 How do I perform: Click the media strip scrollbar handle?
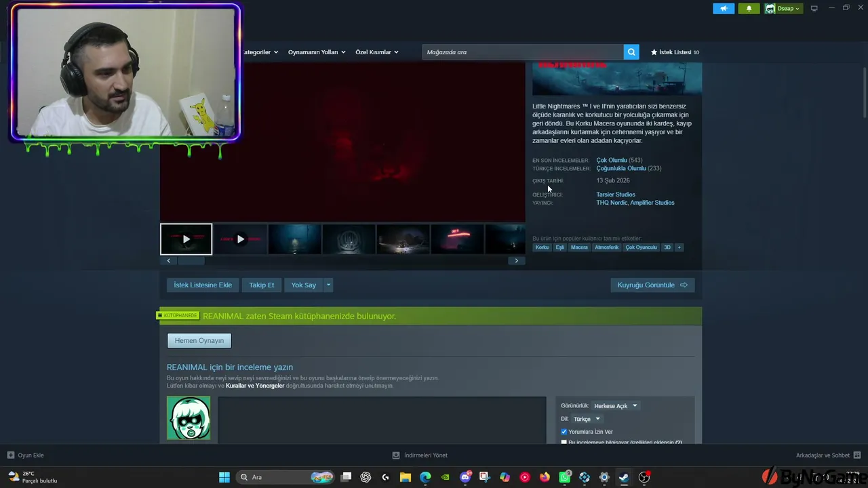(x=191, y=261)
